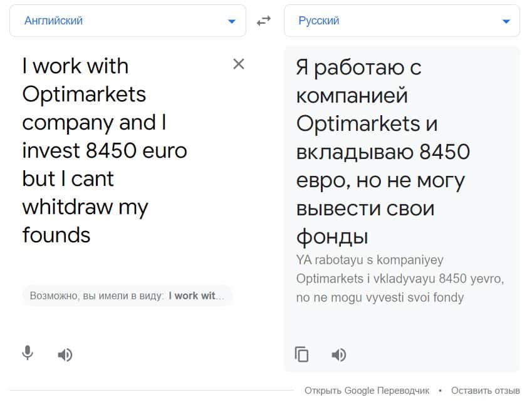532x405 pixels.
Task: Click the word 'фонды' in the translation
Action: point(331,237)
